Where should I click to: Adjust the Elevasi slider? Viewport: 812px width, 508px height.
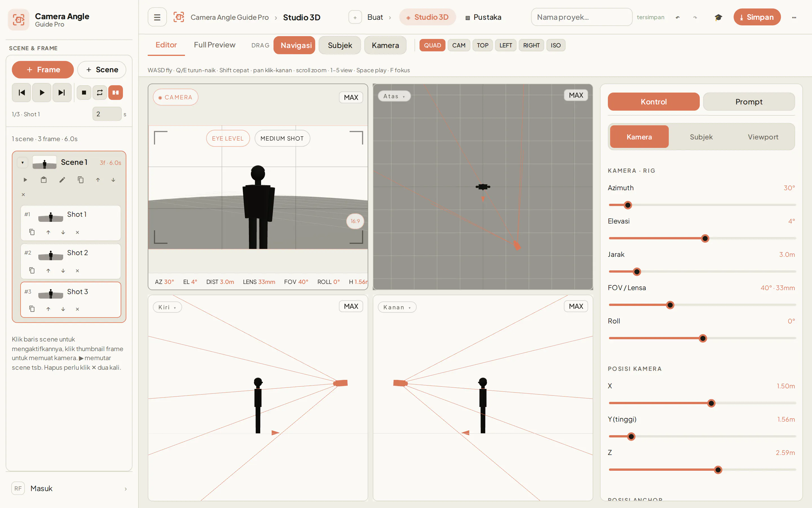[x=702, y=238]
